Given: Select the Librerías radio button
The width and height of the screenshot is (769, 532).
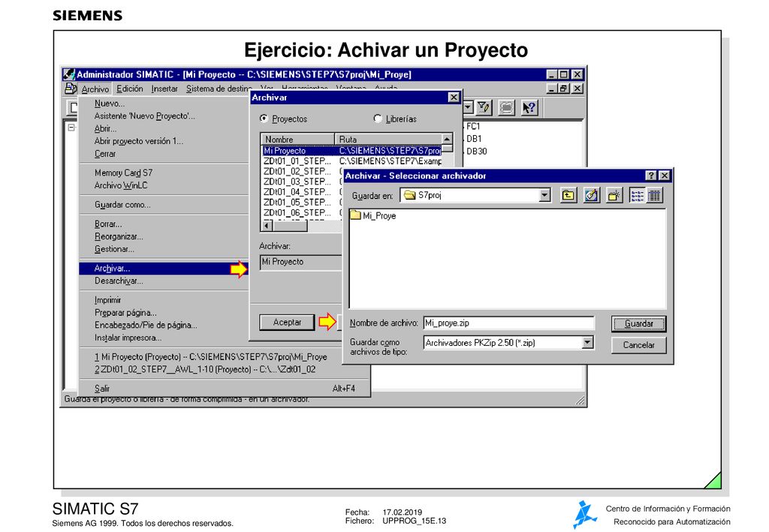Looking at the screenshot, I should [x=378, y=119].
